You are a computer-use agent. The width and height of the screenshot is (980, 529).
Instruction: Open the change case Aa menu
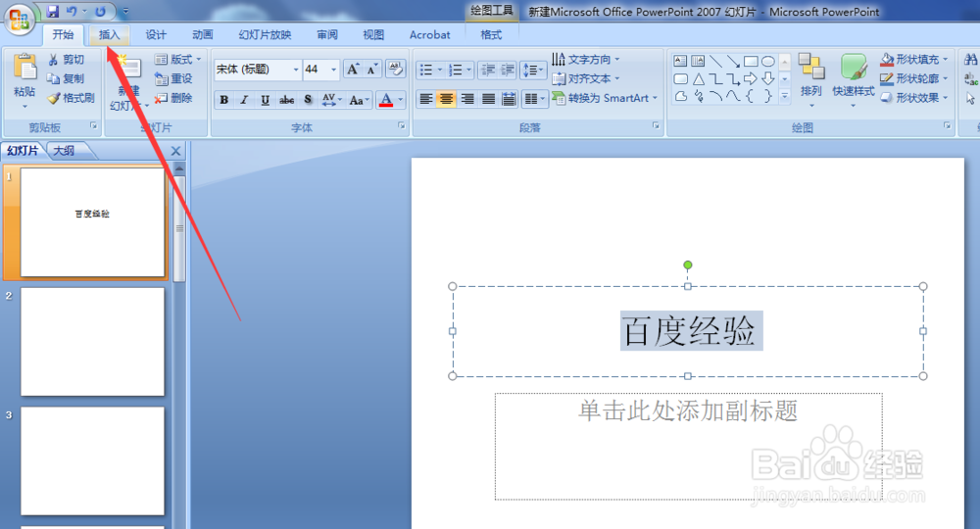(x=359, y=100)
